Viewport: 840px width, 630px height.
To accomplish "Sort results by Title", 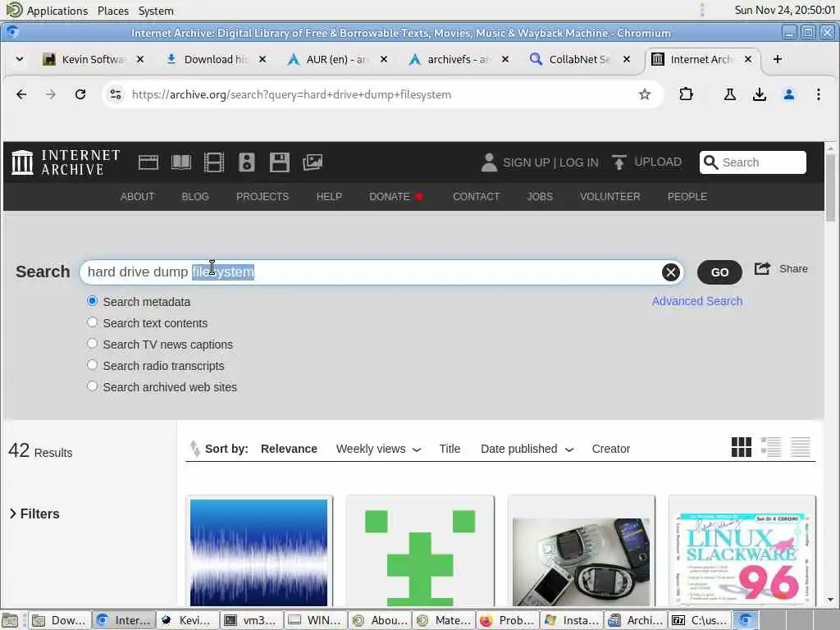I will 450,449.
